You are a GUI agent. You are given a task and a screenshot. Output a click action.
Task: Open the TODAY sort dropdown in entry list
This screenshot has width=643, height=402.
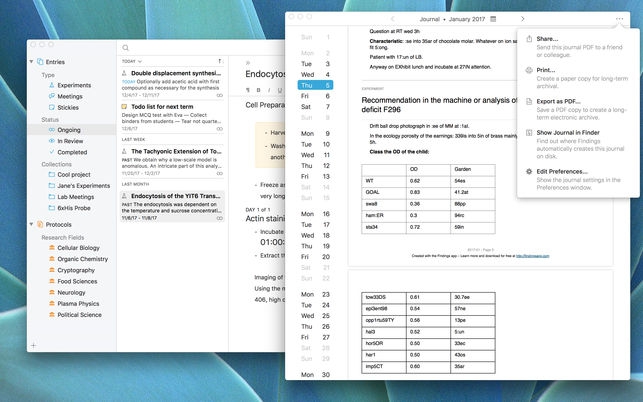132,61
